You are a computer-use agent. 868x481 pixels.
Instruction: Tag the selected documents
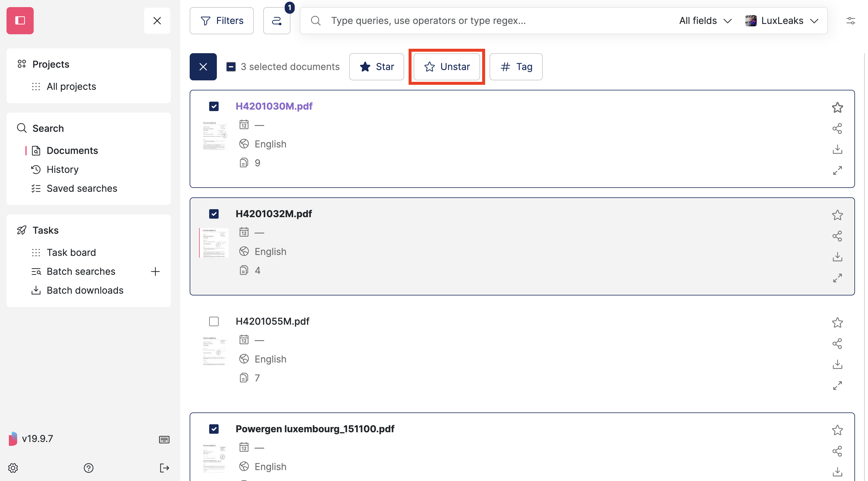click(516, 67)
